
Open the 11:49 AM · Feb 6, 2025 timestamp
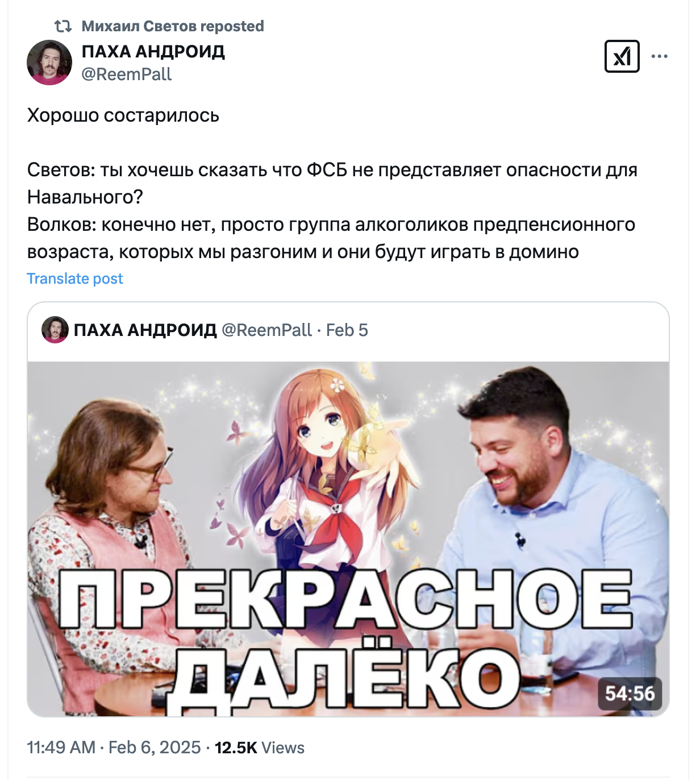click(x=114, y=747)
